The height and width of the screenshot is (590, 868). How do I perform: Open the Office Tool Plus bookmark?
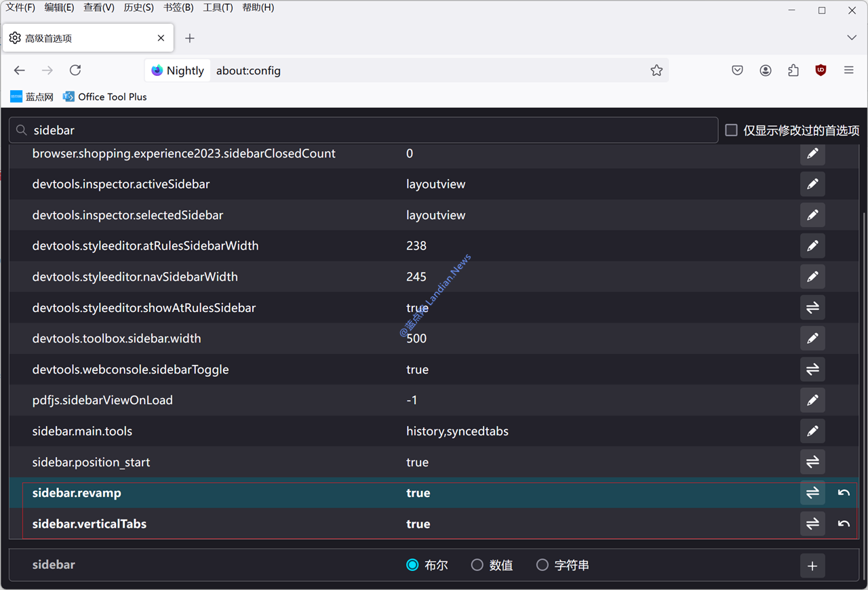tap(105, 97)
